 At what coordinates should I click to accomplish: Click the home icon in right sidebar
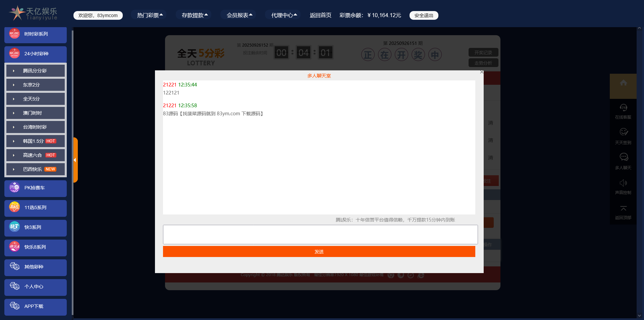[x=623, y=83]
